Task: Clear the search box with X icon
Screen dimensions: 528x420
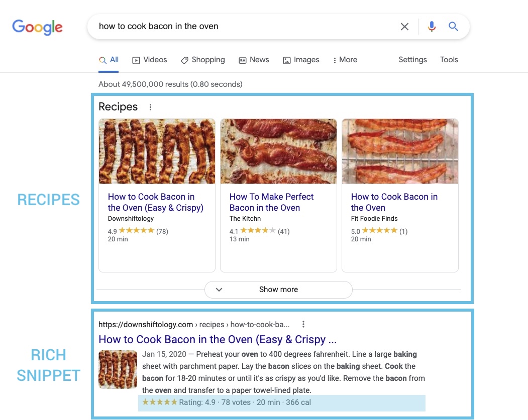Action: tap(404, 27)
